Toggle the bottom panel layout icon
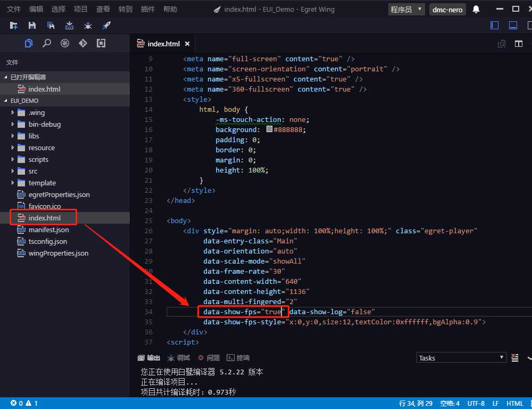532x409 pixels. (513, 25)
